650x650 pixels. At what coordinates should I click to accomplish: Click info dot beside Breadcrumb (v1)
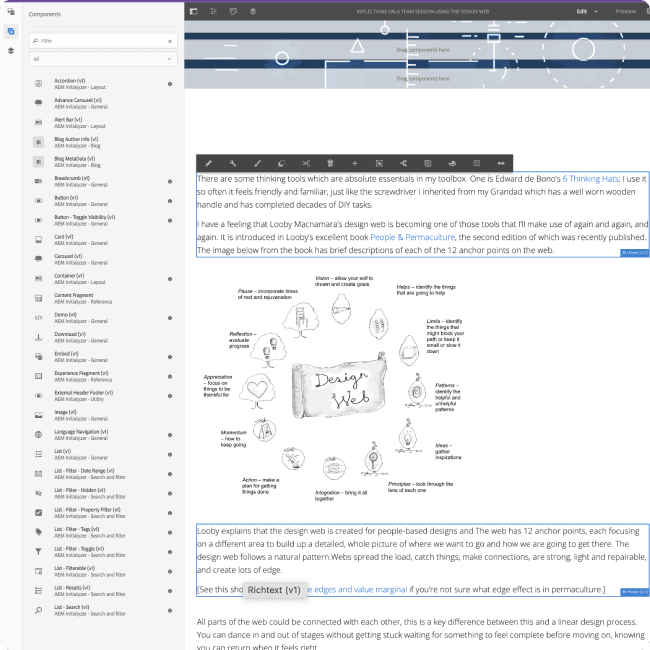point(170,180)
